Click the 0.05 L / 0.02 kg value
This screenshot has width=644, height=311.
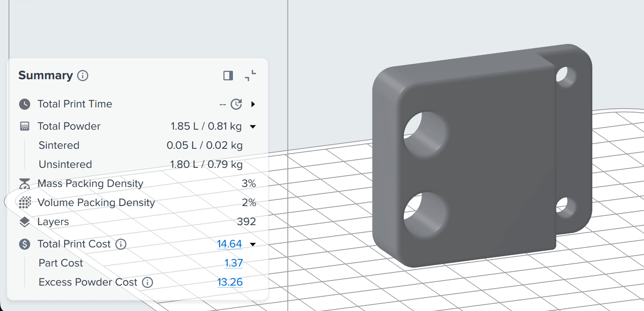(204, 145)
